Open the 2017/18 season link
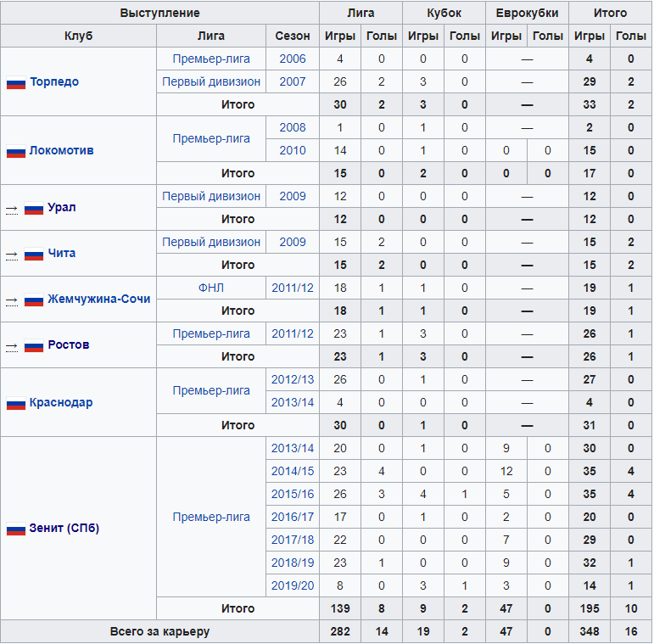The height and width of the screenshot is (644, 654). tap(293, 540)
